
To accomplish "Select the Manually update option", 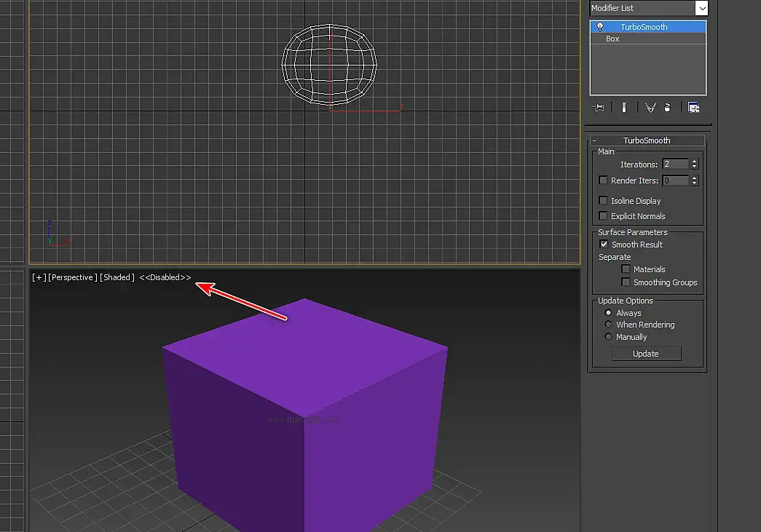I will click(x=607, y=336).
